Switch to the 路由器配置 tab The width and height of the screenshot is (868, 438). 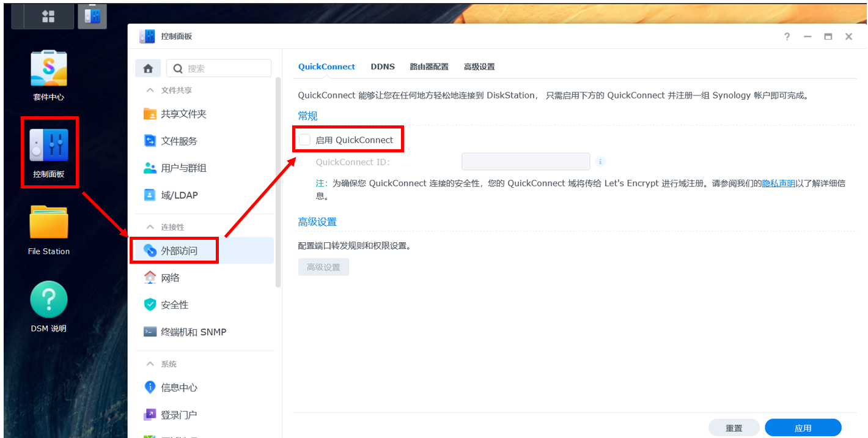[429, 67]
